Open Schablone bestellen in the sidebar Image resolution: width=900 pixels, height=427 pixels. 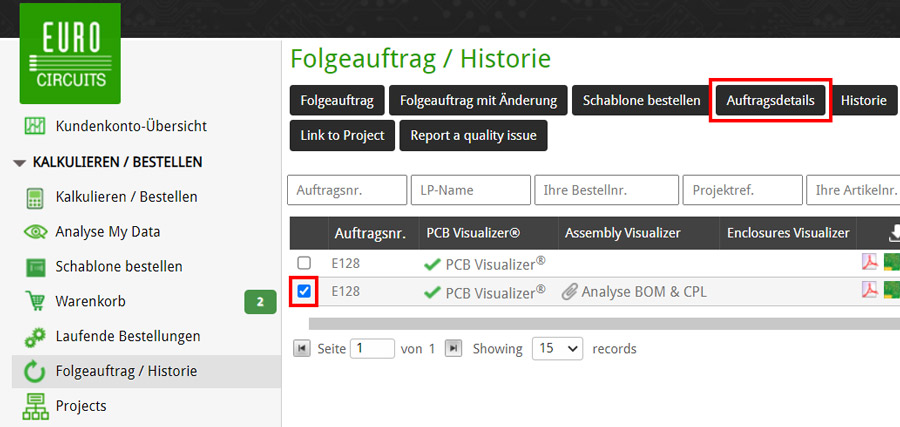pyautogui.click(x=119, y=267)
